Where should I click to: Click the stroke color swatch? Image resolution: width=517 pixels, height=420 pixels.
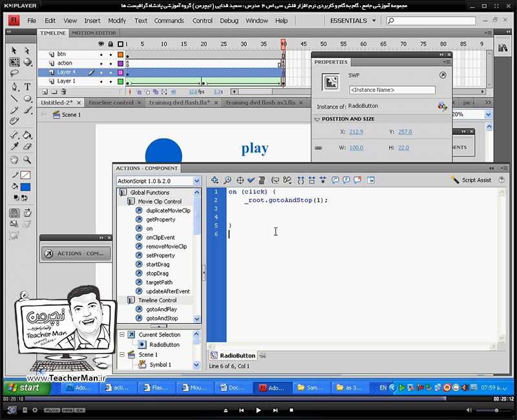[25, 175]
